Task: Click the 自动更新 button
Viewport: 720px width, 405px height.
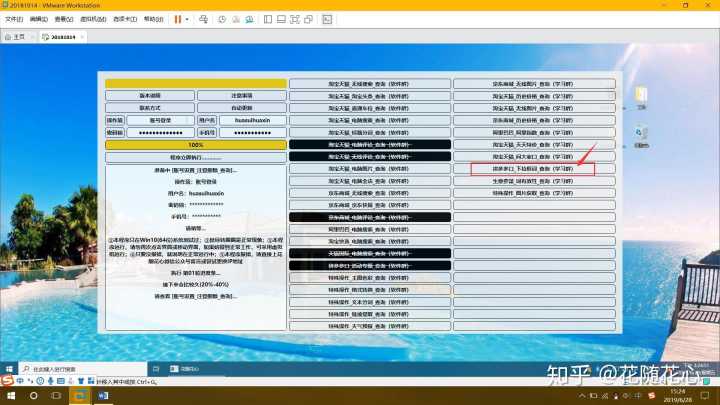Action: 240,107
